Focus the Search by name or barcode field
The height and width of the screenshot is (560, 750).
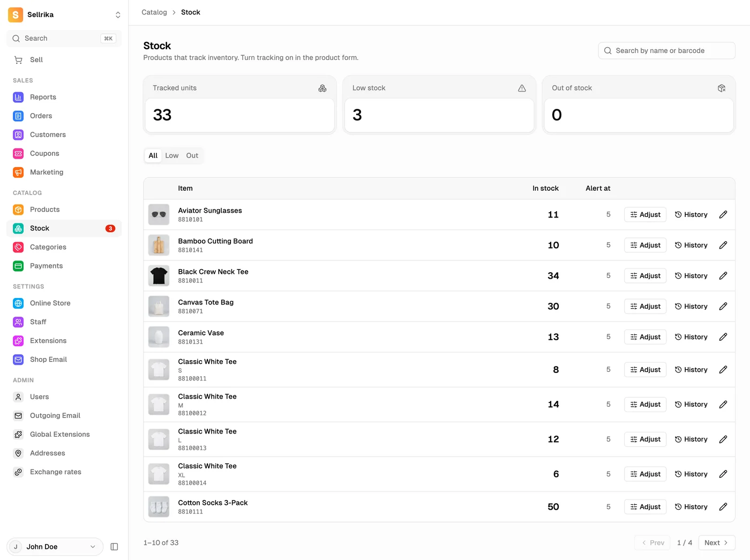[667, 50]
